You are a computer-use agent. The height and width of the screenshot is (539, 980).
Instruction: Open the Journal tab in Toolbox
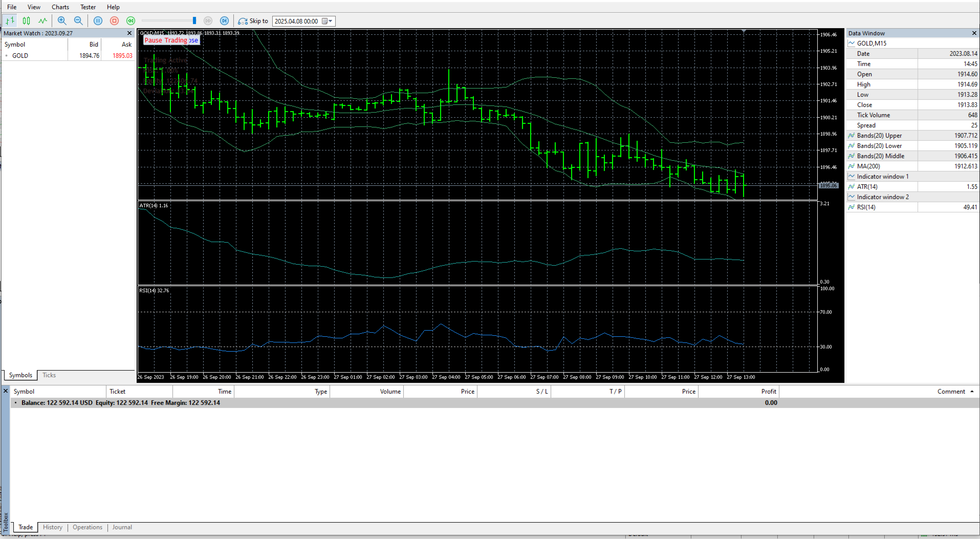point(122,527)
